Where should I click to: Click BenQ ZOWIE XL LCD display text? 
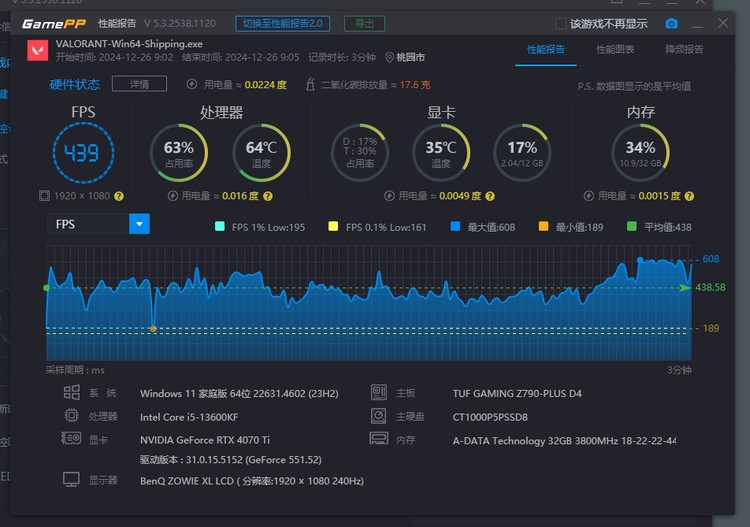(252, 481)
